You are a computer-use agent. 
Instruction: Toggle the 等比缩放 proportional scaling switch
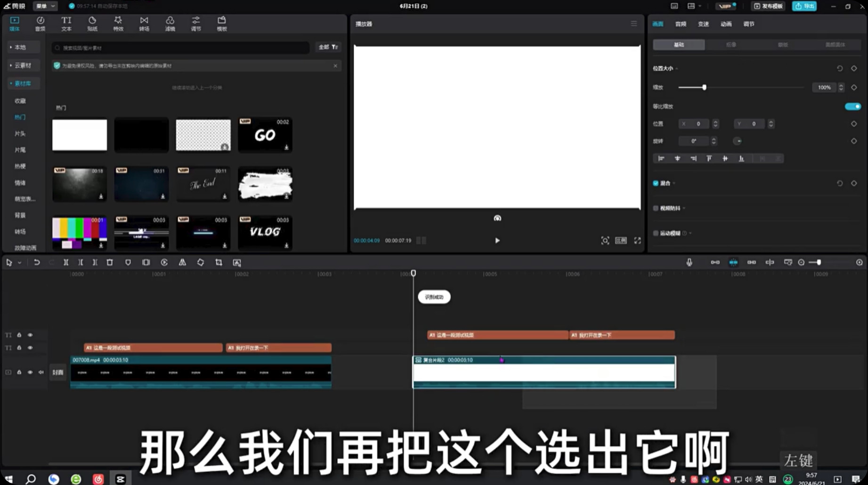tap(852, 106)
